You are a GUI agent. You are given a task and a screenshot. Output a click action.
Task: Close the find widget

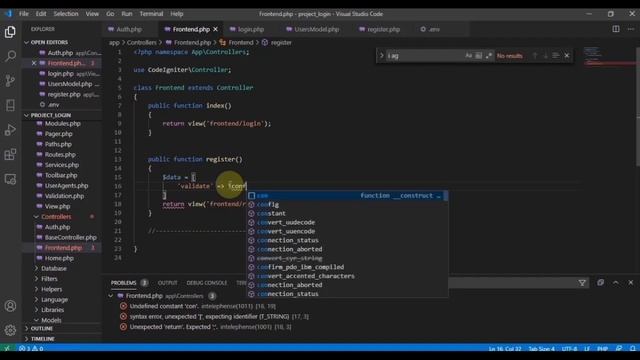(567, 56)
